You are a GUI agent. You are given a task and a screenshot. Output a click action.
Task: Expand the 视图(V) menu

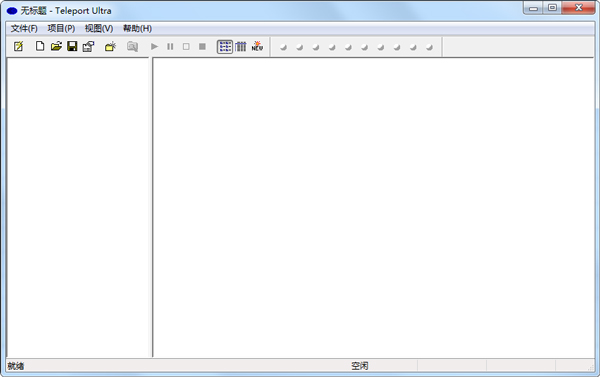(99, 28)
